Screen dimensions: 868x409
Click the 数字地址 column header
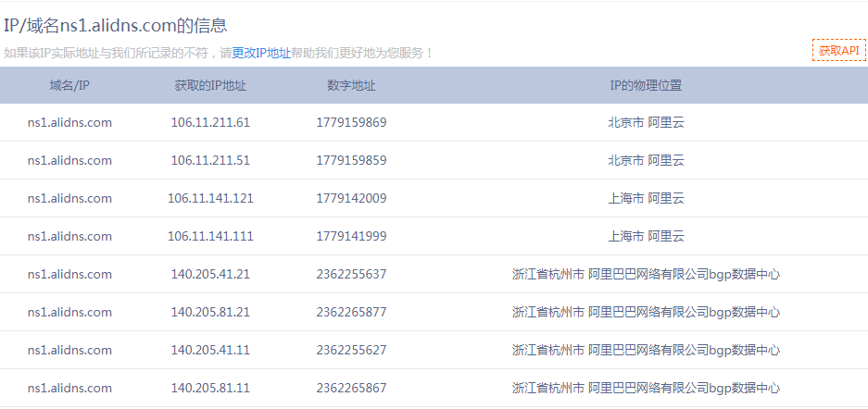(x=351, y=86)
